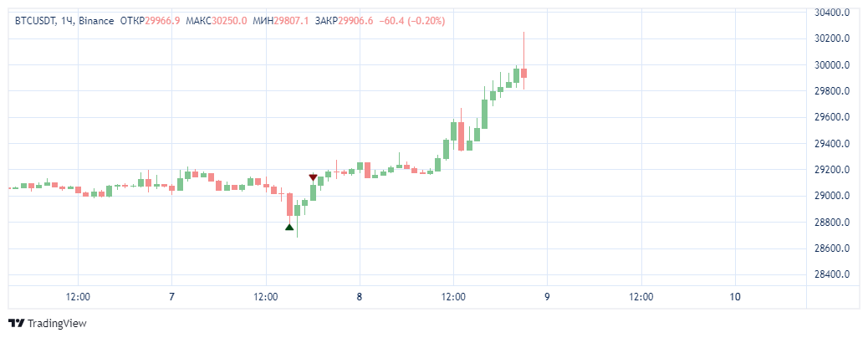This screenshot has height=338, width=868.
Task: Click the ЗАКР close value 29906.6
Action: pyautogui.click(x=355, y=20)
